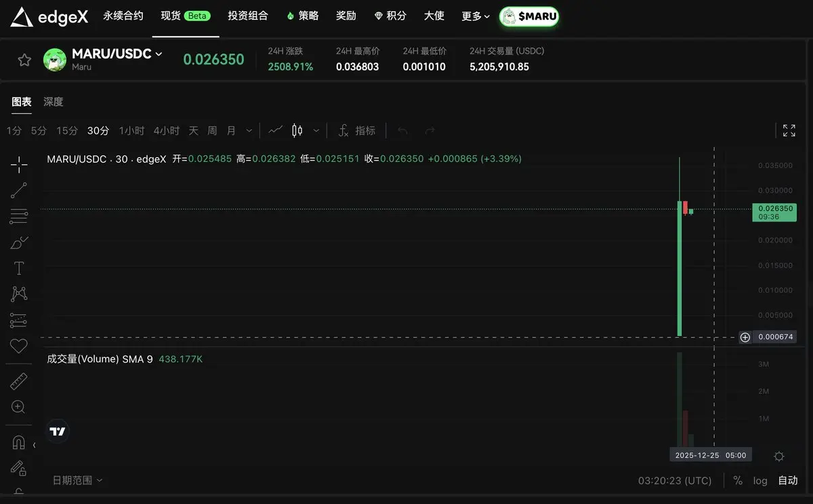Select the candlestick chart style icon

tap(297, 130)
